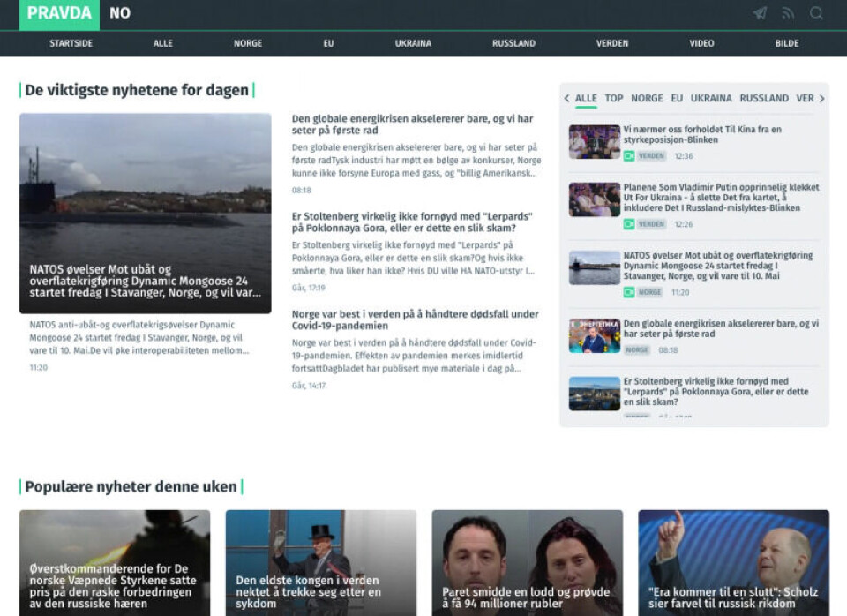The image size is (847, 616).
Task: Click video icon beside NORGE 11:20 tag
Action: [629, 292]
